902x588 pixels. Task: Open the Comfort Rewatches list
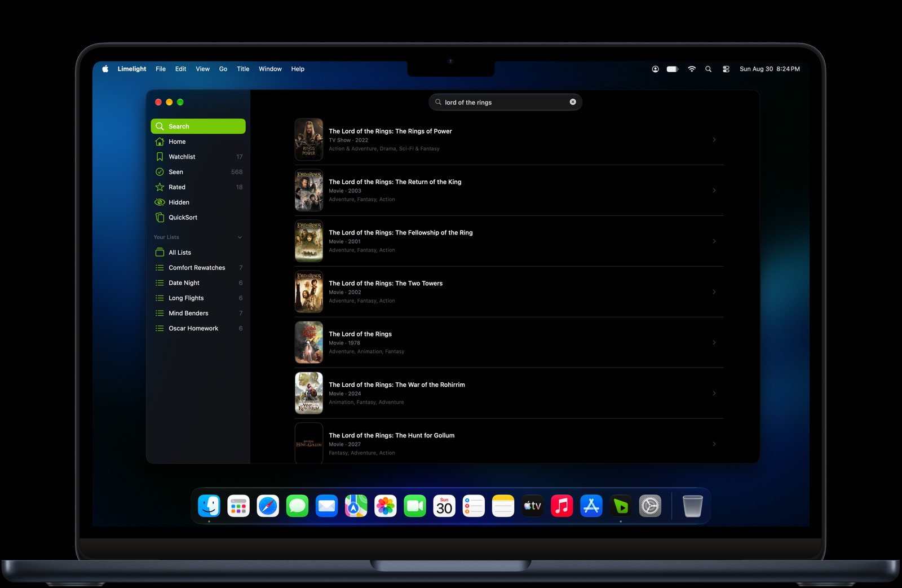[x=198, y=268]
